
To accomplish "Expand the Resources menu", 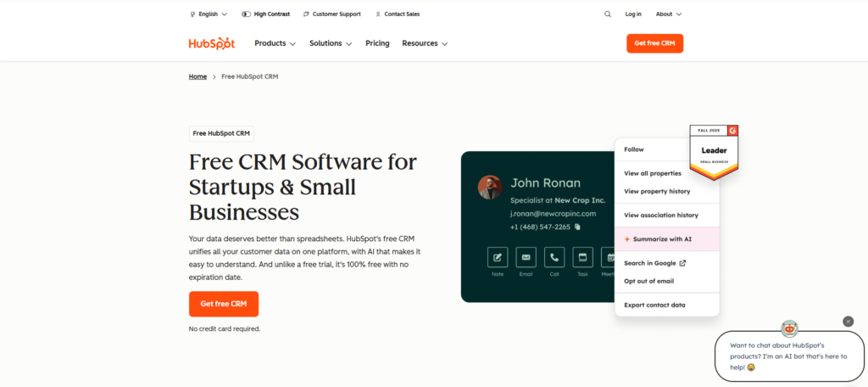I will click(x=425, y=43).
